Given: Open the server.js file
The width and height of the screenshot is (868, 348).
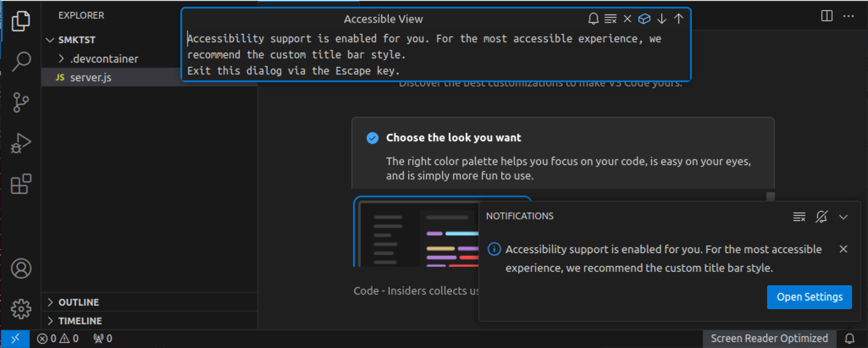Looking at the screenshot, I should coord(91,77).
